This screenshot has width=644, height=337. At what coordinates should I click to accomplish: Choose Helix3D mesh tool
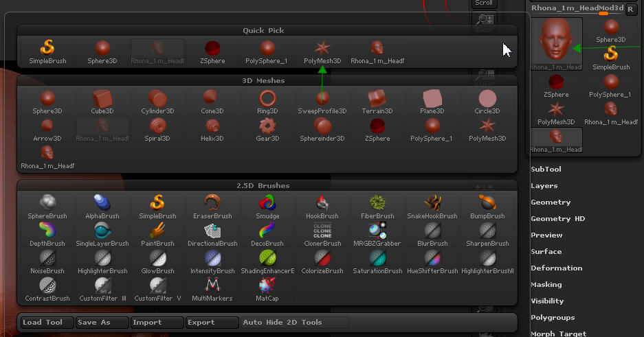point(212,130)
